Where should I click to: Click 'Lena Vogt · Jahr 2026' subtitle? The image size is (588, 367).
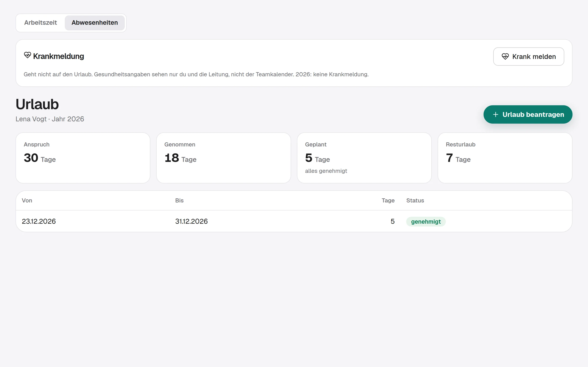pos(50,119)
